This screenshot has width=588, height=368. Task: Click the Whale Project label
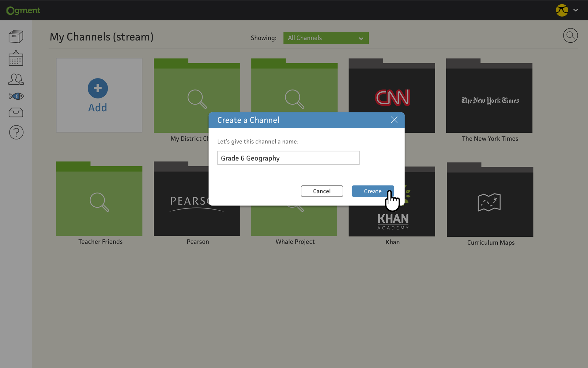pos(295,242)
